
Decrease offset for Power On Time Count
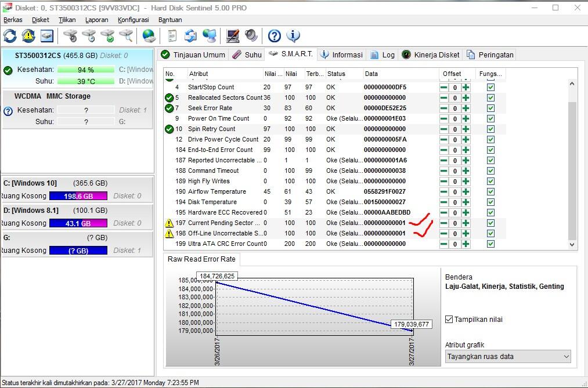pos(443,119)
